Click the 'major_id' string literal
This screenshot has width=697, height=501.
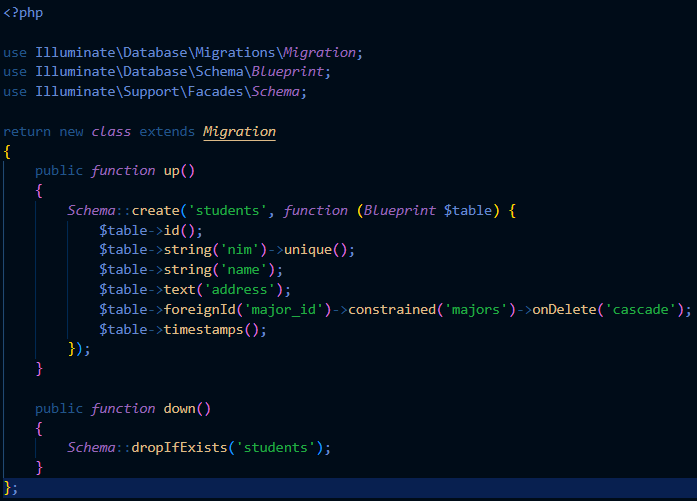click(284, 309)
